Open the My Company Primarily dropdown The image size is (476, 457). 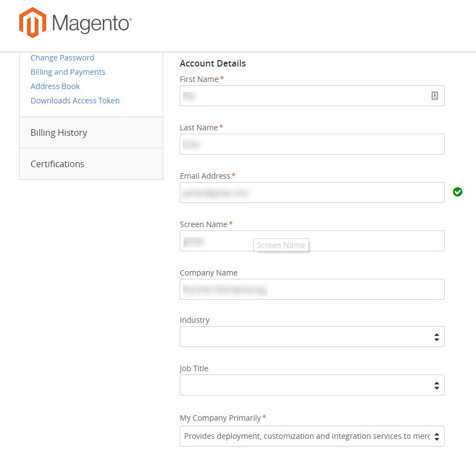[x=312, y=436]
